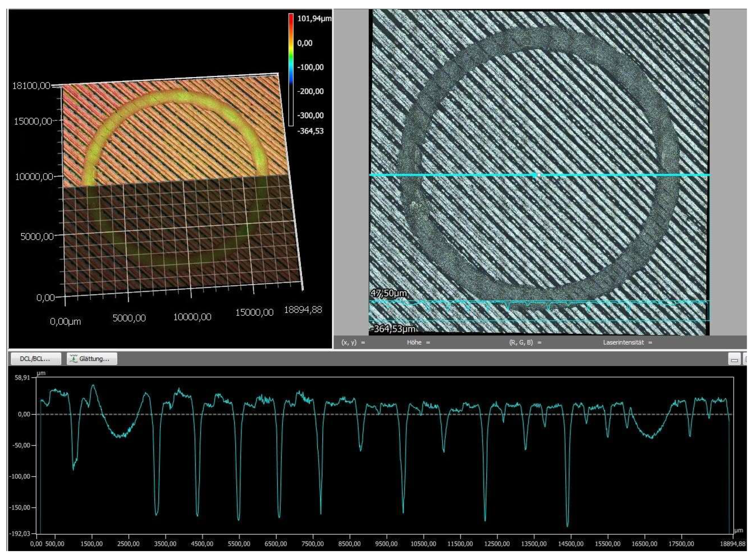This screenshot has height=560, width=756.
Task: Click the 47,50µm label in laser image
Action: click(x=388, y=293)
